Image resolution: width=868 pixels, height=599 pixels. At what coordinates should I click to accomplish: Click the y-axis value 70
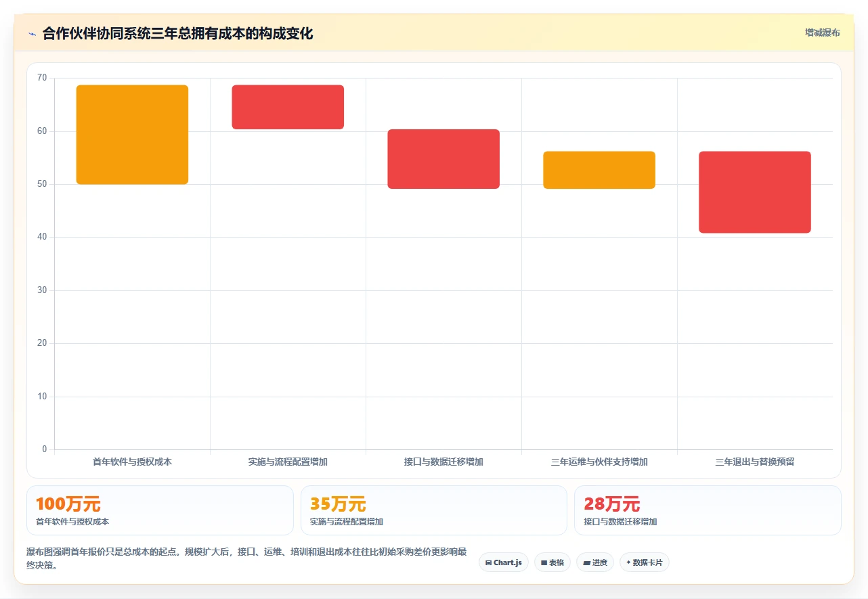(x=42, y=78)
